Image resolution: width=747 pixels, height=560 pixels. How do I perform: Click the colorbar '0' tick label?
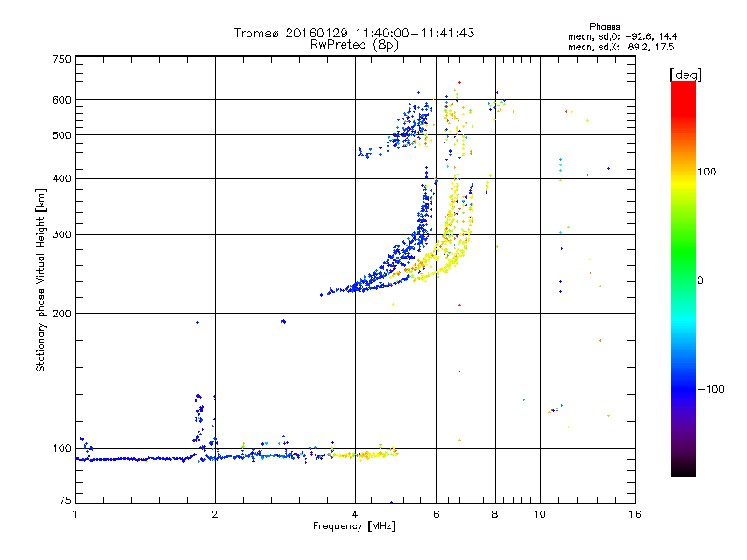point(700,281)
